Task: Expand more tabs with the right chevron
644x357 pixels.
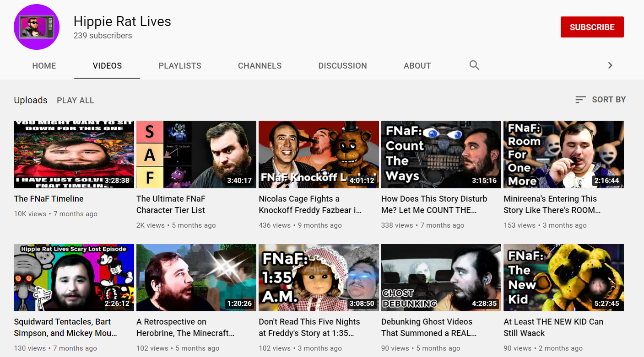Action: click(x=610, y=65)
